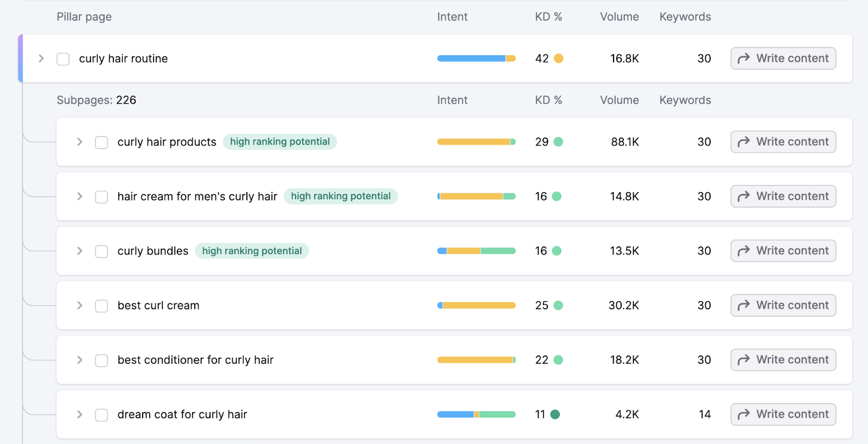Viewport: 868px width, 444px height.
Task: Click the KD % header in Subpages section
Action: 548,100
